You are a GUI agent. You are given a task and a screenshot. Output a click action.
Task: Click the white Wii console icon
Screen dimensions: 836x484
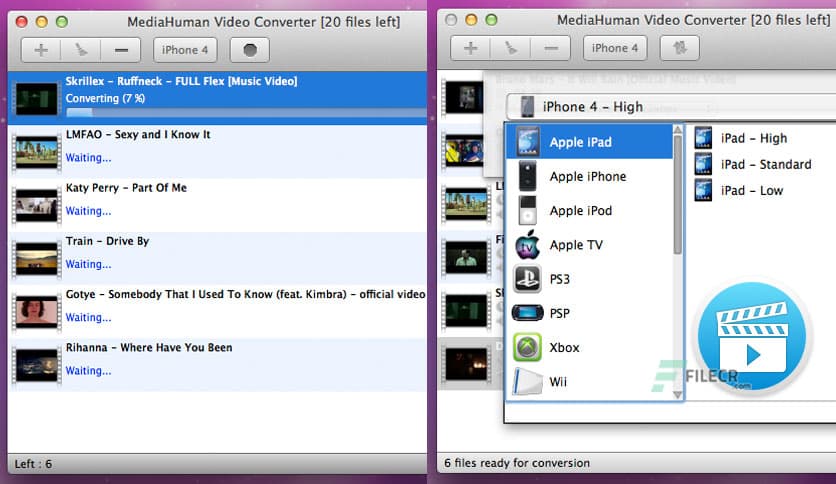pyautogui.click(x=527, y=382)
